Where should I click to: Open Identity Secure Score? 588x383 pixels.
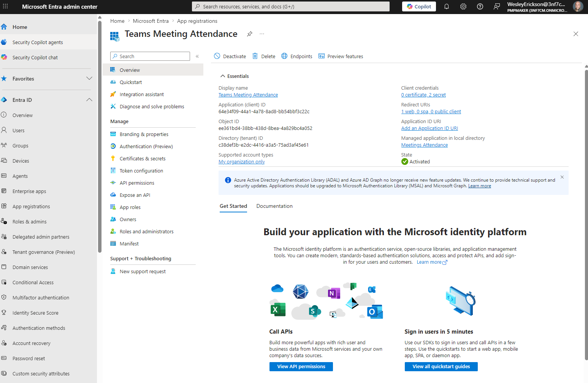[48, 313]
